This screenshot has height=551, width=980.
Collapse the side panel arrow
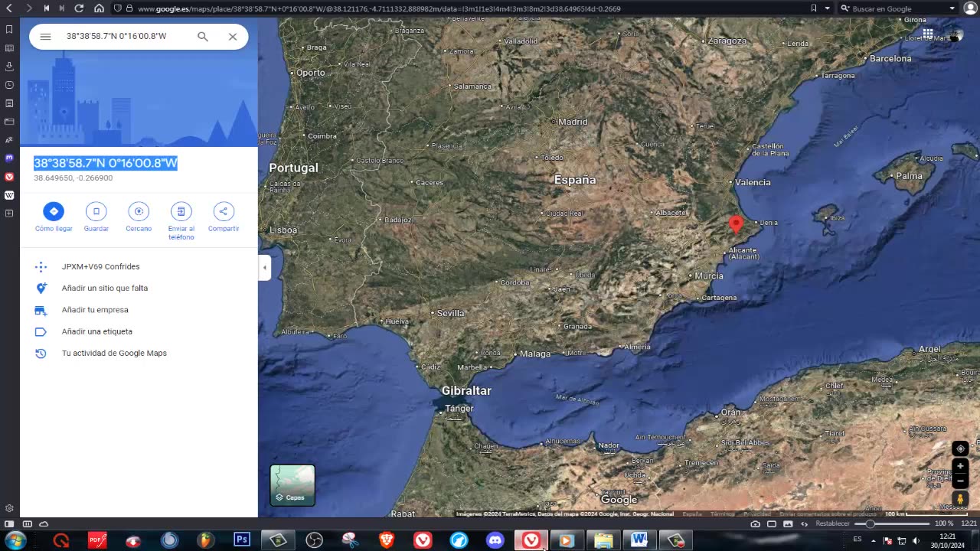point(265,268)
